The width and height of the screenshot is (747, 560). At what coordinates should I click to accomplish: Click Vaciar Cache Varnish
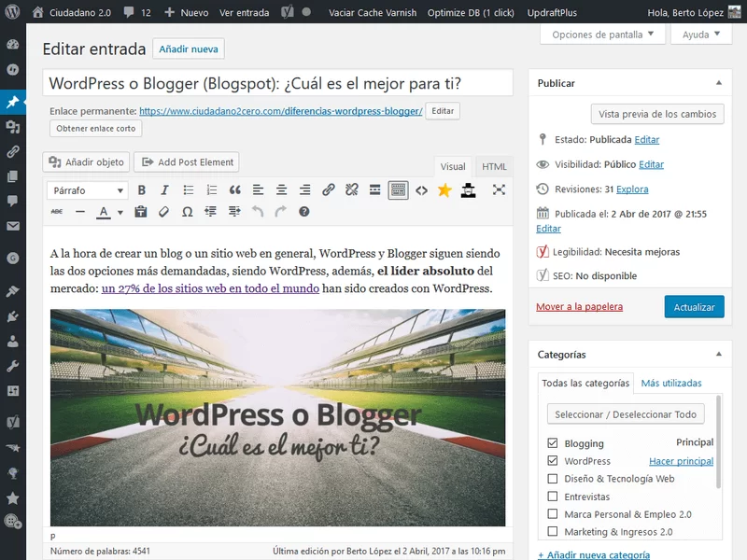pyautogui.click(x=373, y=12)
